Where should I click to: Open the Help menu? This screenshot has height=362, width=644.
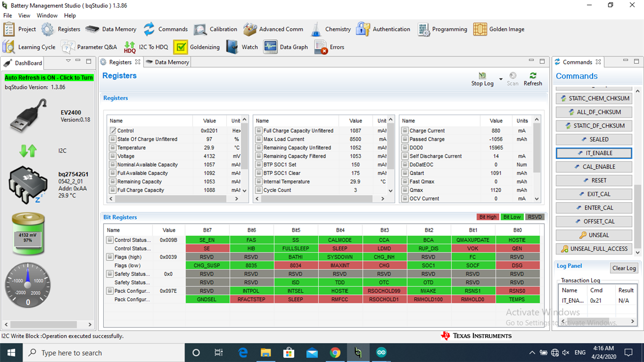[x=70, y=16]
